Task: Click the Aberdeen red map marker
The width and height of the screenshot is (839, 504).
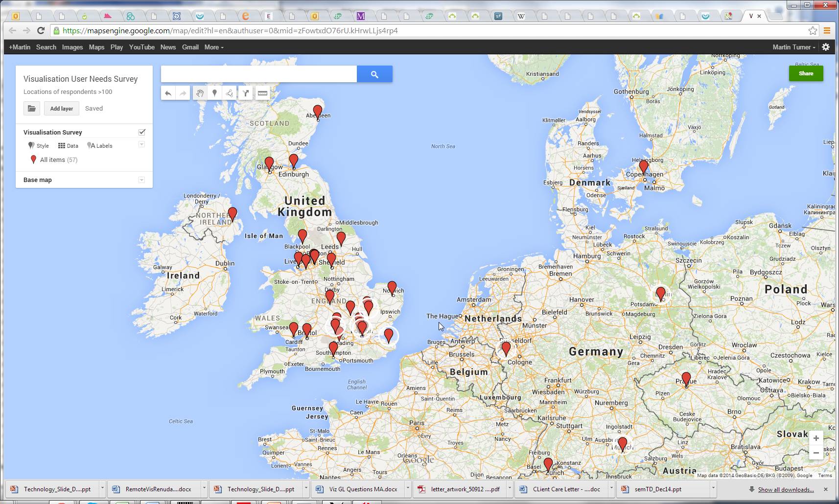Action: point(318,112)
